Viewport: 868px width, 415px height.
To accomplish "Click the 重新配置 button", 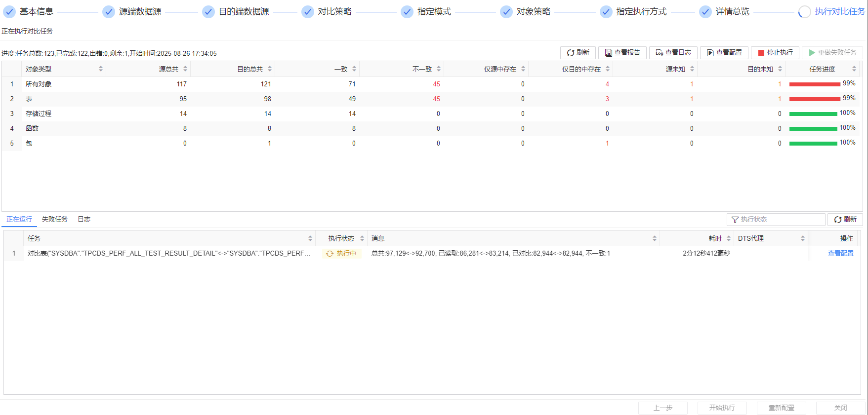I will (x=782, y=408).
